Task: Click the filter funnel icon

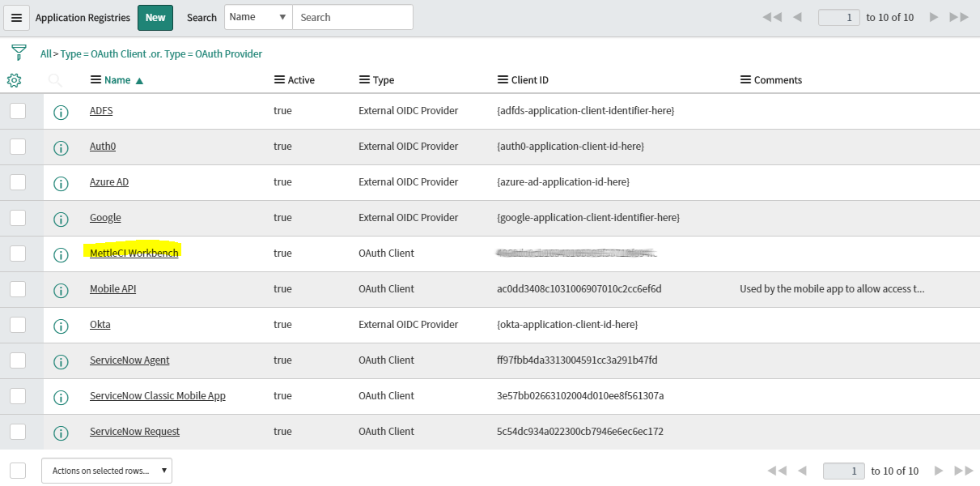Action: click(x=18, y=53)
